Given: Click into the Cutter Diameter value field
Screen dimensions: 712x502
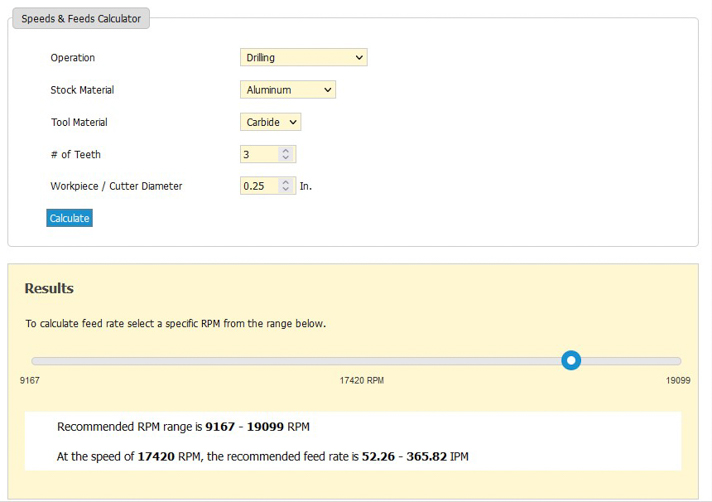Looking at the screenshot, I should [259, 186].
